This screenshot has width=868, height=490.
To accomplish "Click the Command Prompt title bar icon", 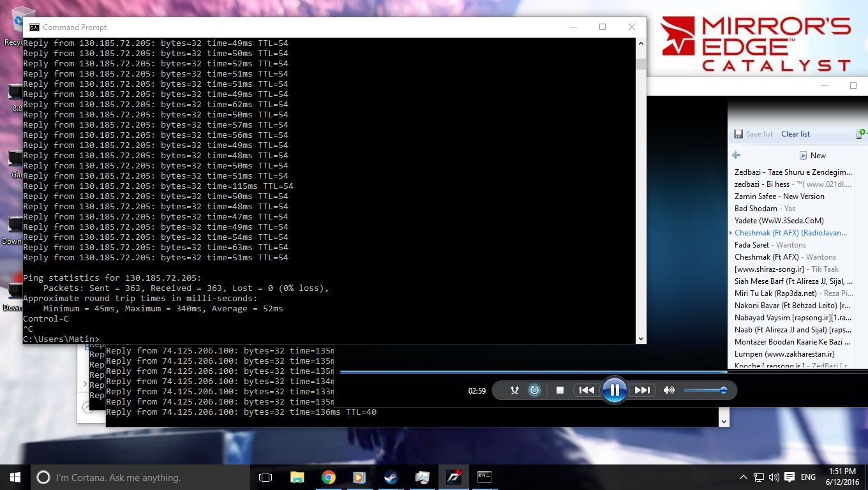I will (34, 27).
